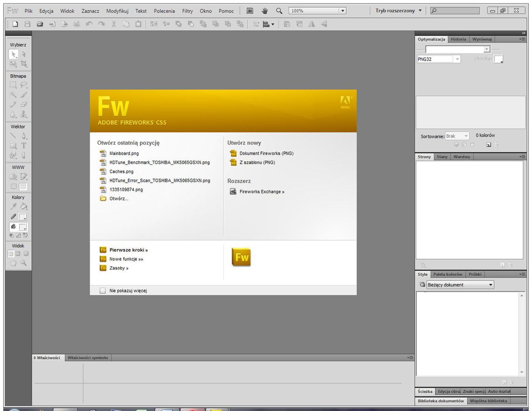Screen dimensions: 532x411
Task: Switch to the 'Paleta kolorów' tab
Action: click(x=448, y=275)
